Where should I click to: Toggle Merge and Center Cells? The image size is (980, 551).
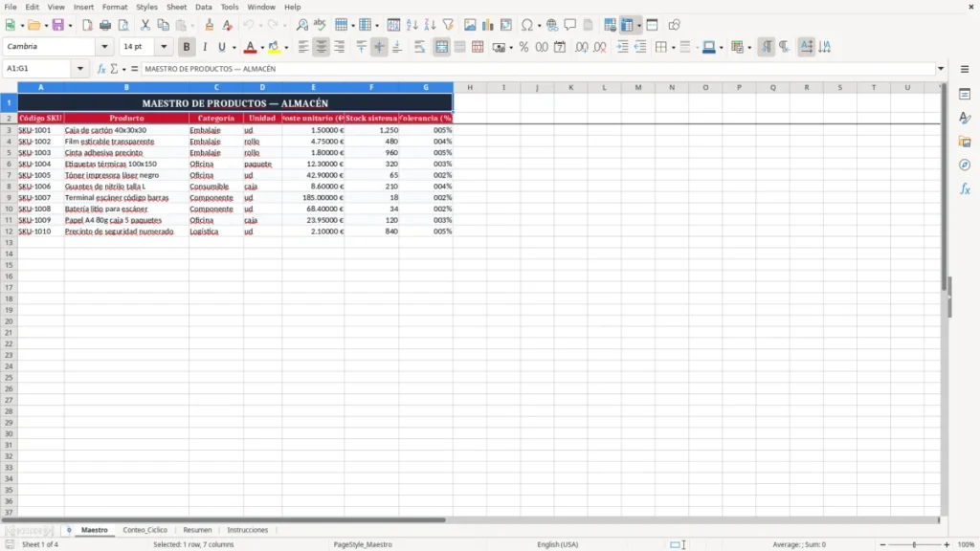click(x=441, y=47)
